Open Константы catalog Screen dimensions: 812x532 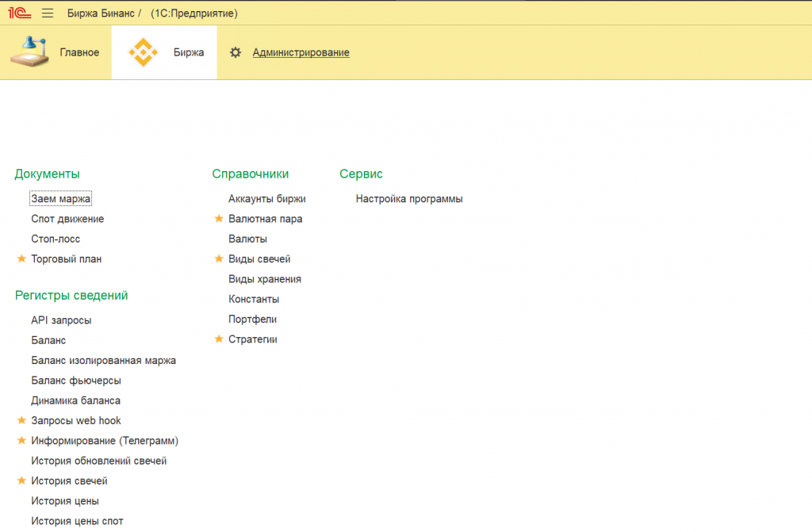254,300
